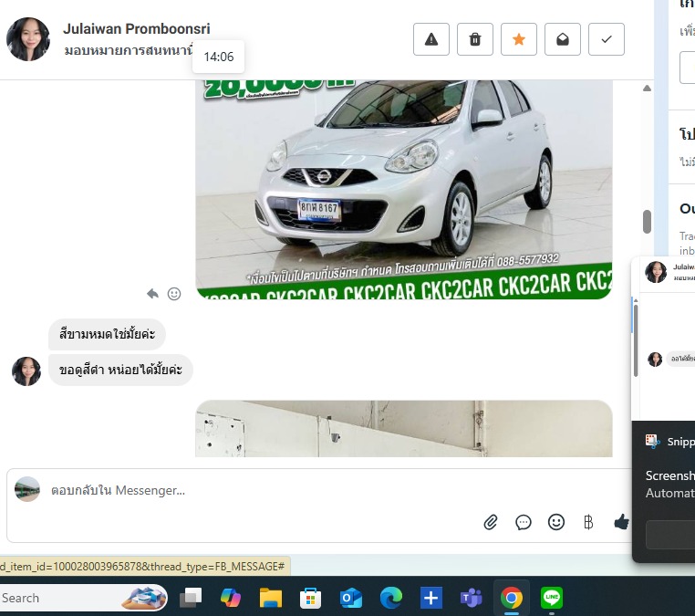Open Microsoft Teams from the taskbar
The width and height of the screenshot is (695, 616).
tap(472, 599)
